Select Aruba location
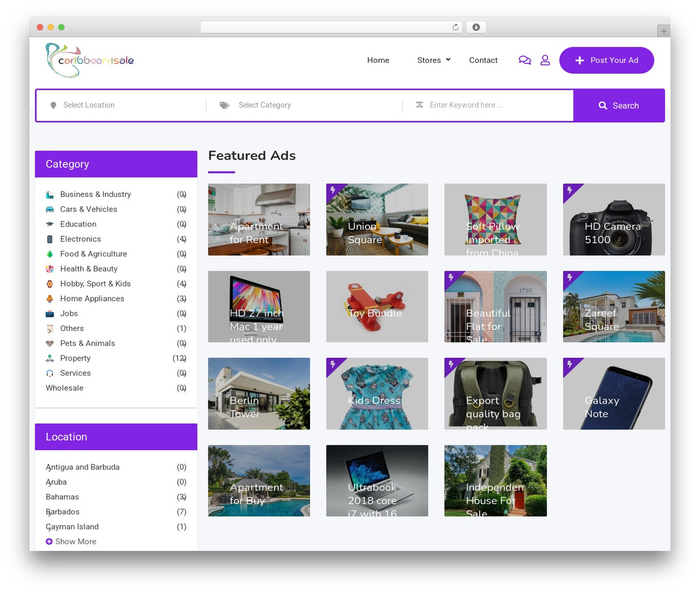This screenshot has height=593, width=700. click(x=56, y=482)
